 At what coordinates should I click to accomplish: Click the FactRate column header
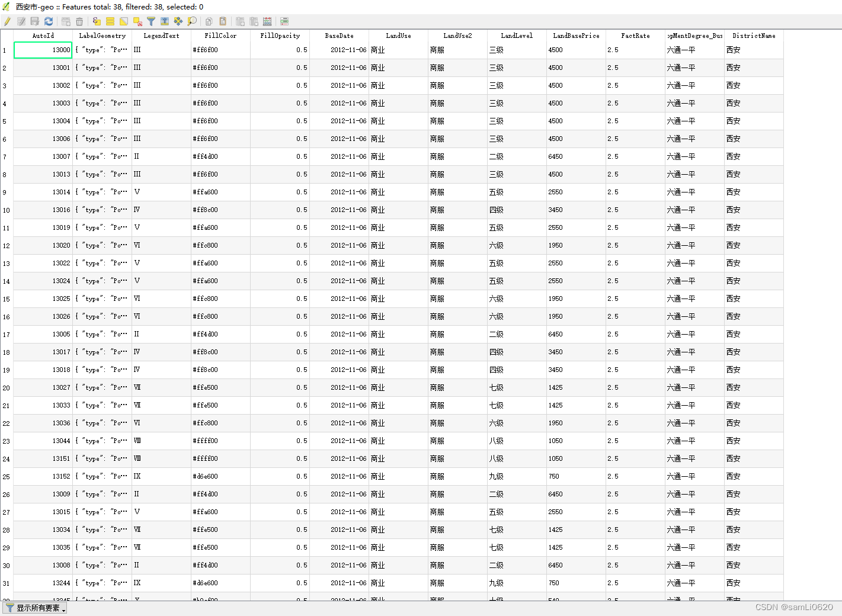pos(635,36)
